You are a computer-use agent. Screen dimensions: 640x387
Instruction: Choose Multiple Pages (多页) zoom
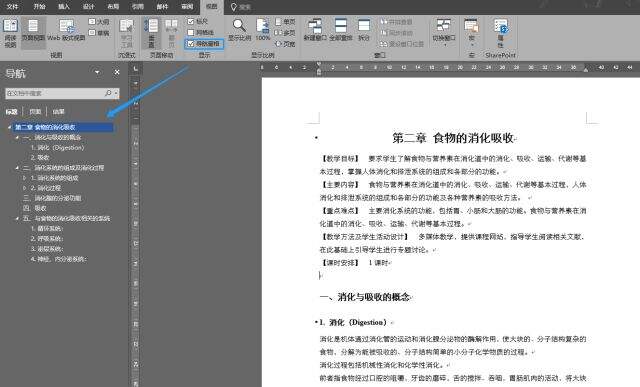285,33
